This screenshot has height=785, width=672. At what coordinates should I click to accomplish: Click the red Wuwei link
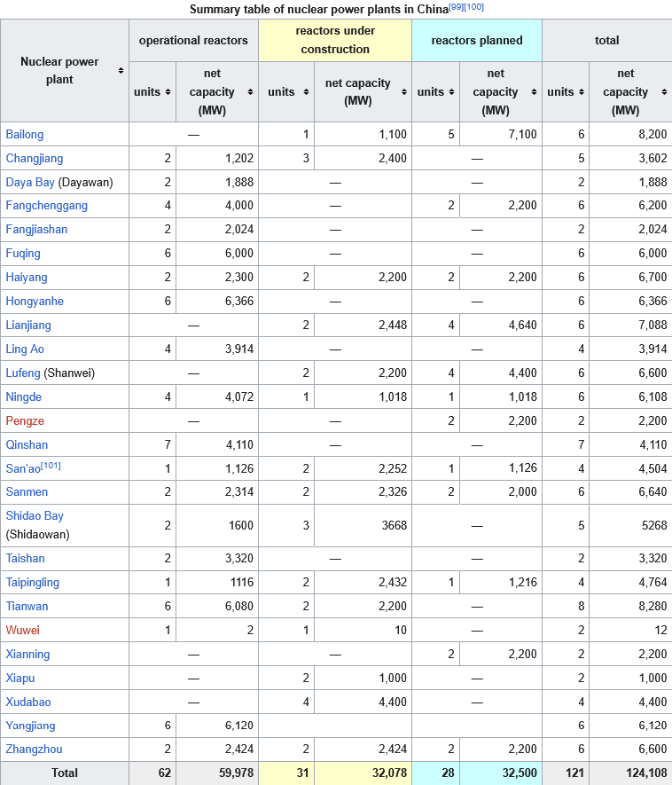pos(22,630)
